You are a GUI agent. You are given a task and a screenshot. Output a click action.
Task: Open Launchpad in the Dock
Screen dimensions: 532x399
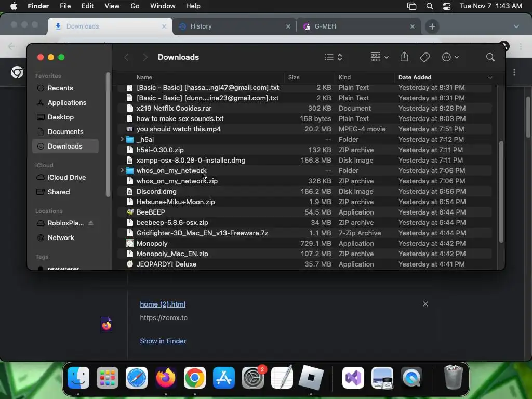coord(108,378)
